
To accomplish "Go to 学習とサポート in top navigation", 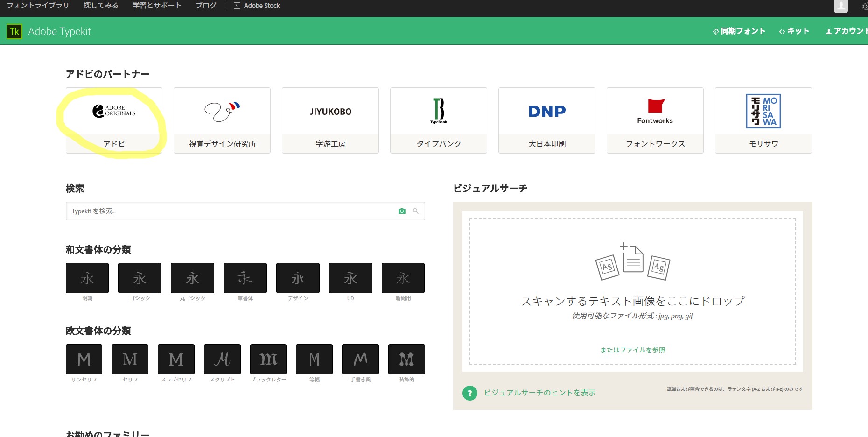I will click(x=157, y=6).
